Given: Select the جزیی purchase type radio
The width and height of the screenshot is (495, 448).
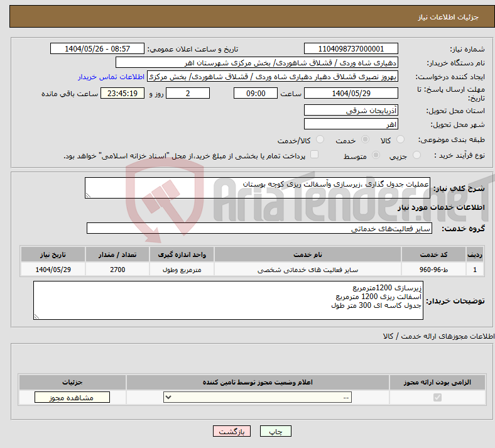Looking at the screenshot, I should [x=416, y=155].
